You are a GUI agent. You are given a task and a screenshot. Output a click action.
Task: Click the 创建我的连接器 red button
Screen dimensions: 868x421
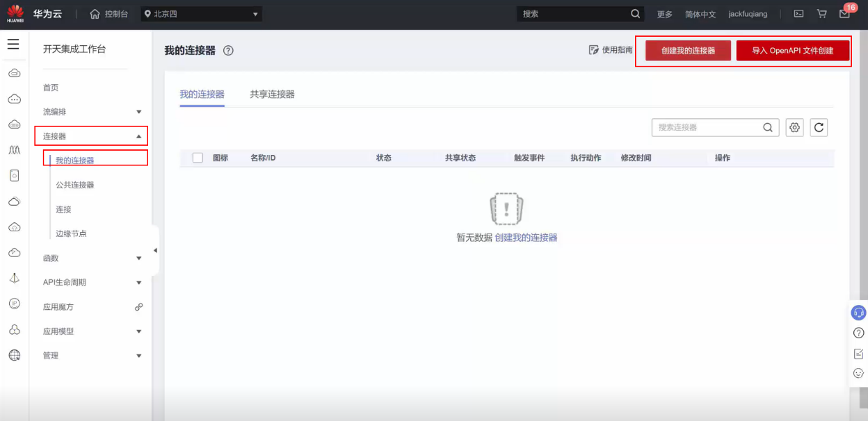coord(688,51)
